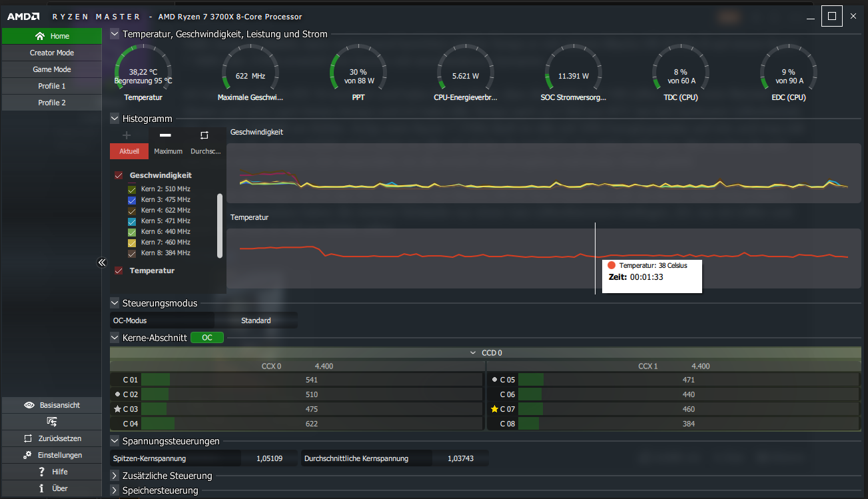This screenshot has width=868, height=499.
Task: Select the Home tab in the sidebar
Action: pos(52,36)
